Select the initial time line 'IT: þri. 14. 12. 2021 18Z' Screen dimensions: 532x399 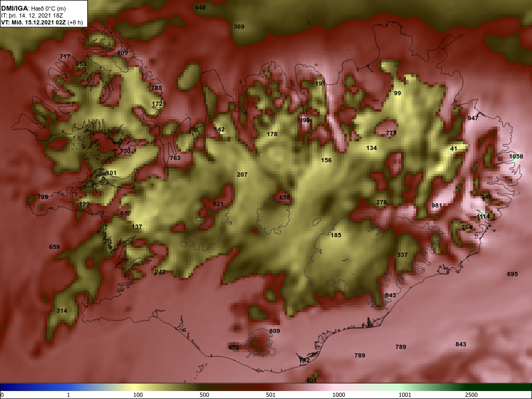pyautogui.click(x=32, y=15)
